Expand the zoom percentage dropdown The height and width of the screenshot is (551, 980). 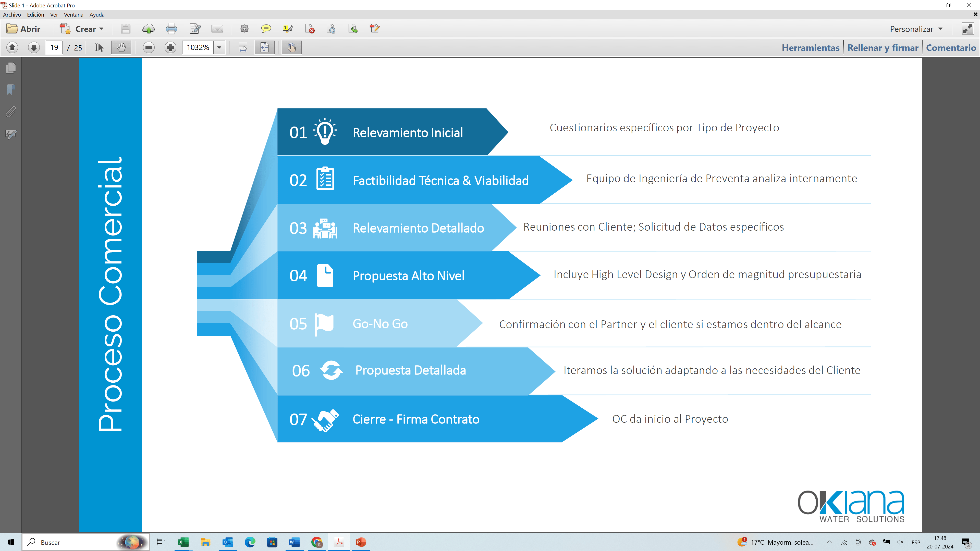coord(219,47)
